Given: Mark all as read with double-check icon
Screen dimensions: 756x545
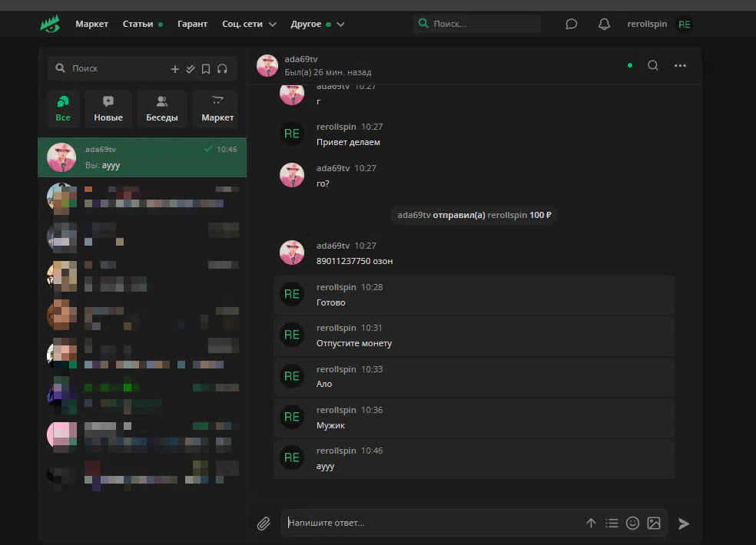Looking at the screenshot, I should [191, 69].
